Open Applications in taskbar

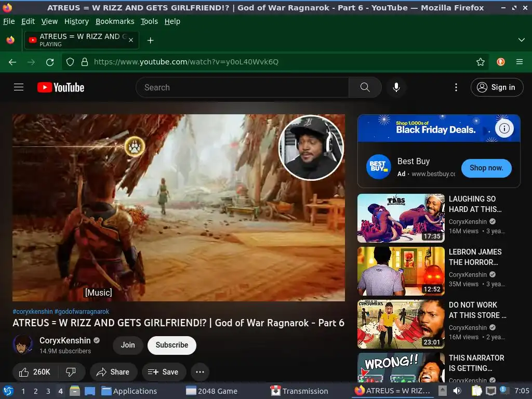click(x=129, y=391)
